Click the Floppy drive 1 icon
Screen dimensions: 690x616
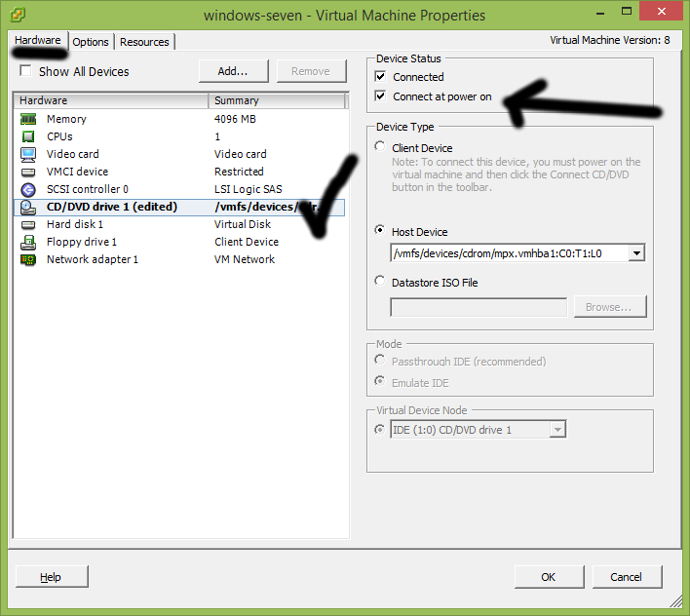click(28, 243)
